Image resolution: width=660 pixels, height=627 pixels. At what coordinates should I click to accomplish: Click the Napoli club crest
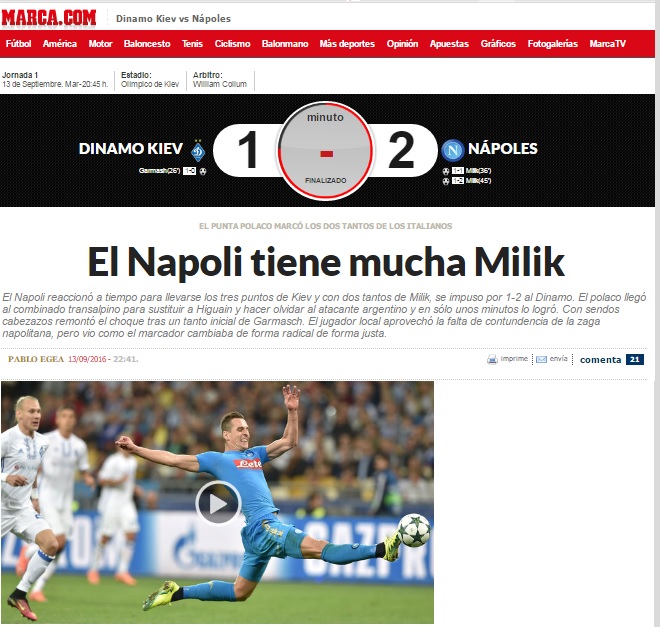click(x=453, y=150)
